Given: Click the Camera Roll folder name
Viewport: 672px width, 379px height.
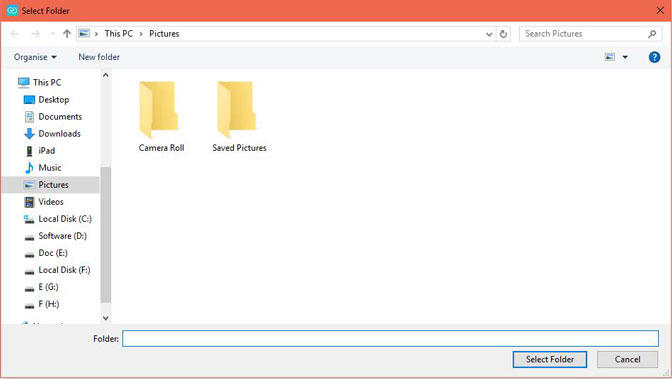Looking at the screenshot, I should (x=161, y=148).
